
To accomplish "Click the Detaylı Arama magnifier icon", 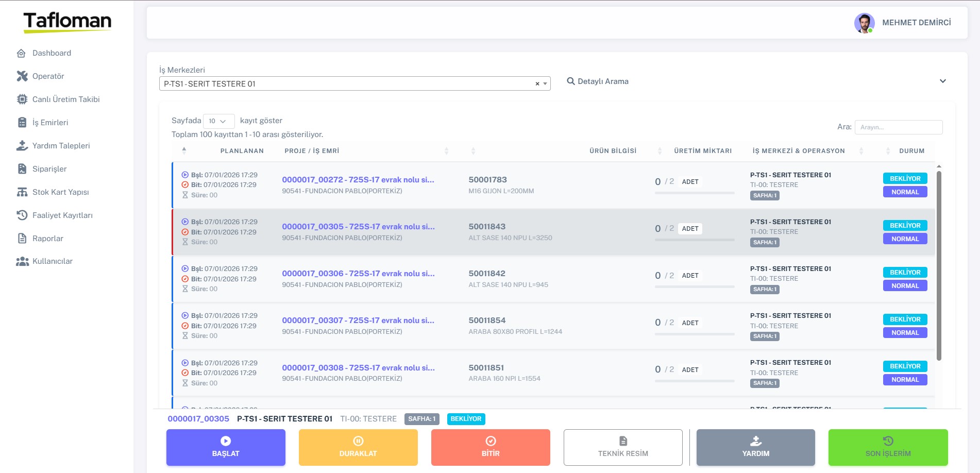I will coord(570,81).
